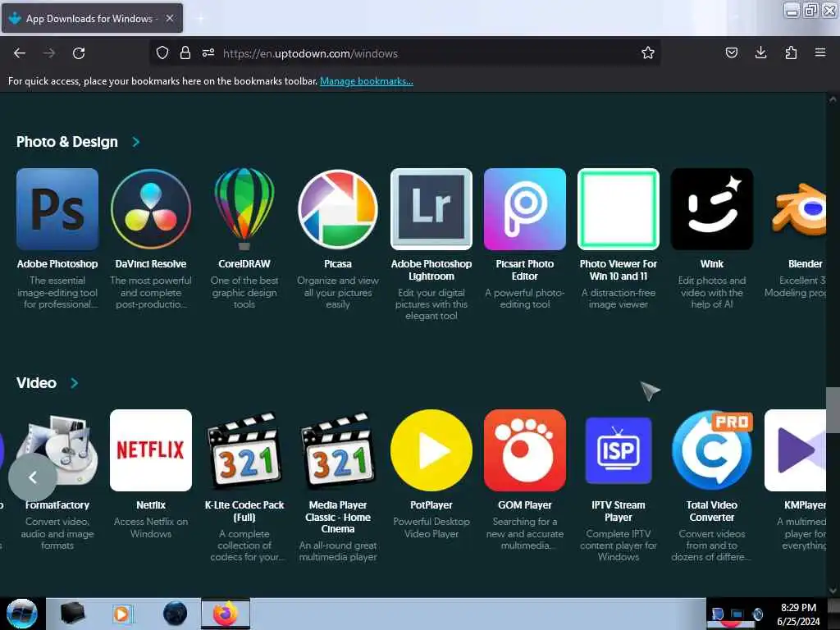The height and width of the screenshot is (630, 840).
Task: Switch to Firefox in the taskbar
Action: tap(226, 614)
